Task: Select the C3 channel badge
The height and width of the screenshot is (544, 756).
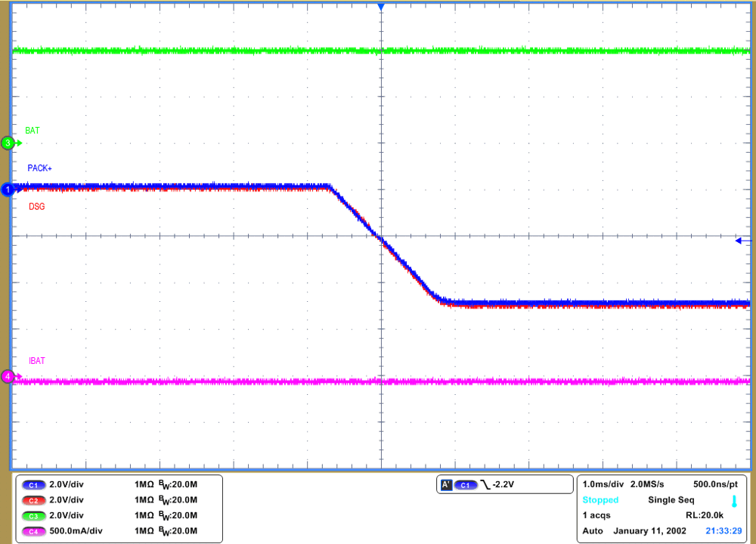Action: [x=34, y=515]
